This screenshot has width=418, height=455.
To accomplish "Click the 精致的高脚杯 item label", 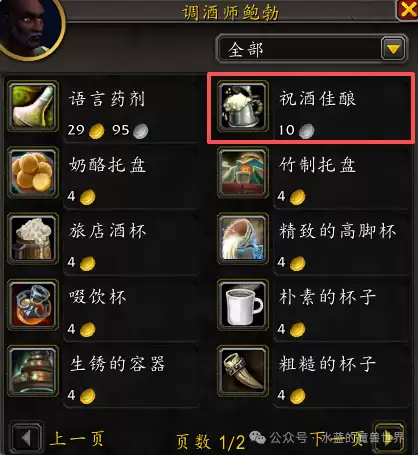I will pos(337,231).
